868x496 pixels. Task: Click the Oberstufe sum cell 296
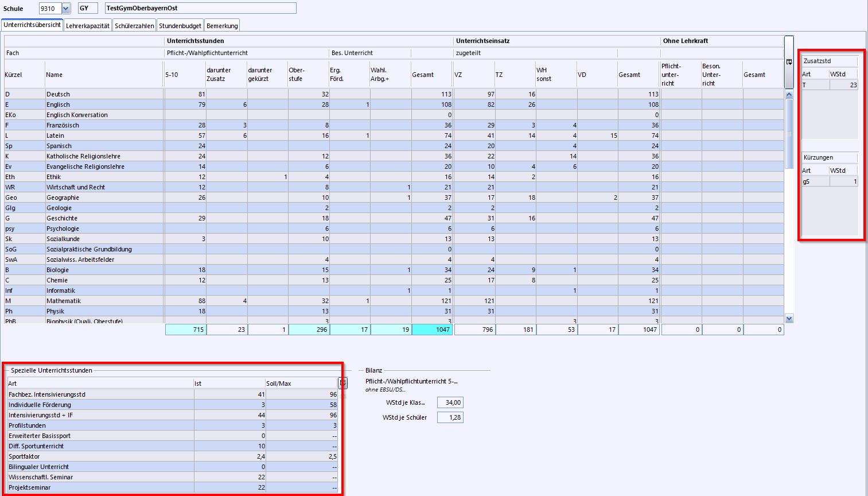click(x=309, y=330)
